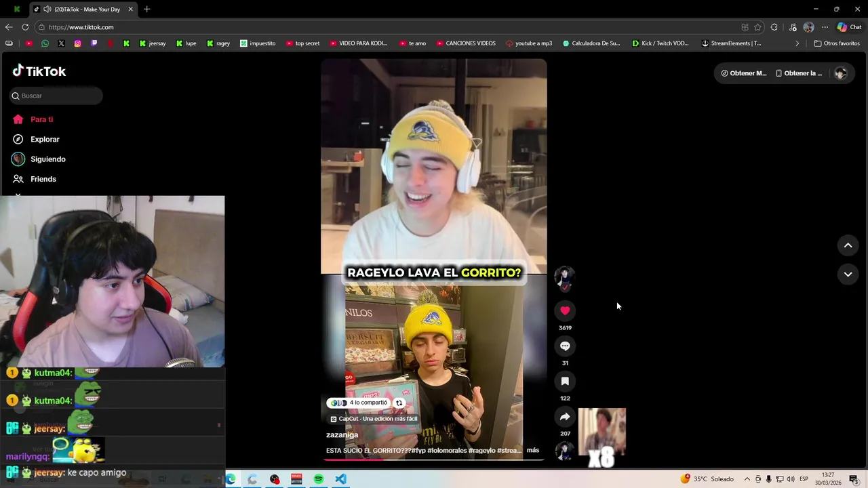Image resolution: width=868 pixels, height=488 pixels.
Task: Focus the Buscar search field
Action: [x=56, y=96]
